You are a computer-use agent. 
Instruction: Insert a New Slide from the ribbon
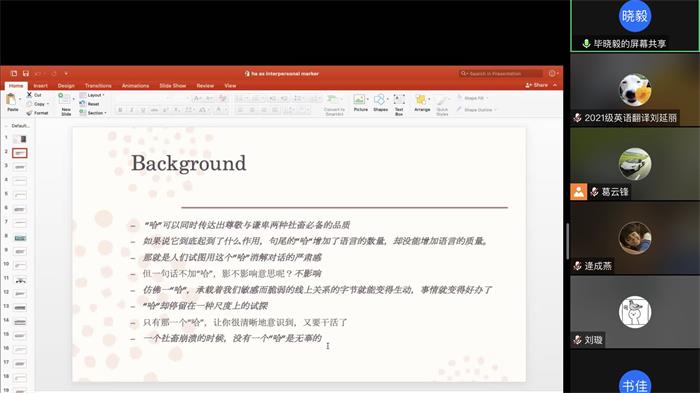tap(65, 99)
